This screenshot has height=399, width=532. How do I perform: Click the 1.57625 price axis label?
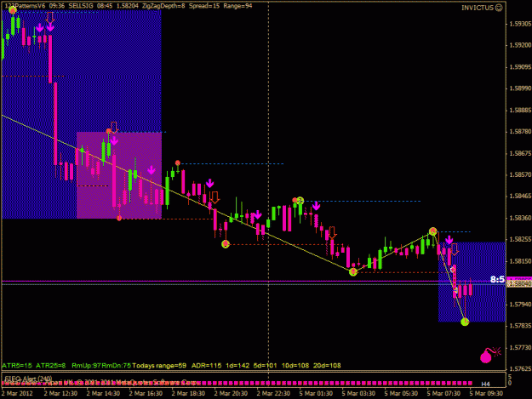click(x=520, y=368)
